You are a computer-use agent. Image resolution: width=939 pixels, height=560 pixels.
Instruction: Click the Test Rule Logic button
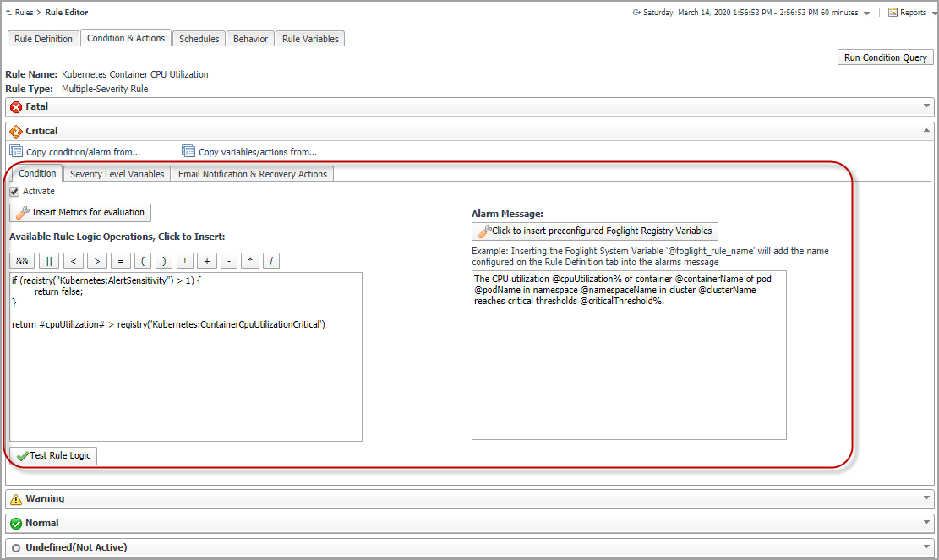[53, 456]
